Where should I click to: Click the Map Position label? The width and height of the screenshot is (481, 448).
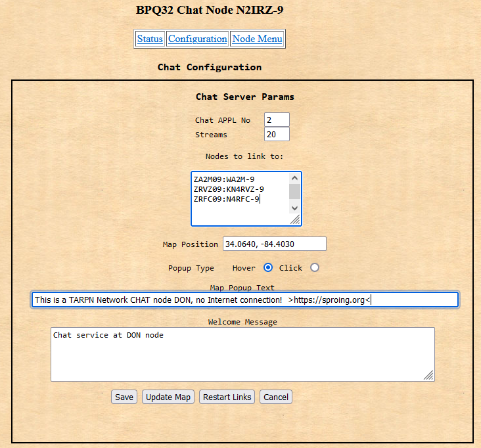(190, 244)
